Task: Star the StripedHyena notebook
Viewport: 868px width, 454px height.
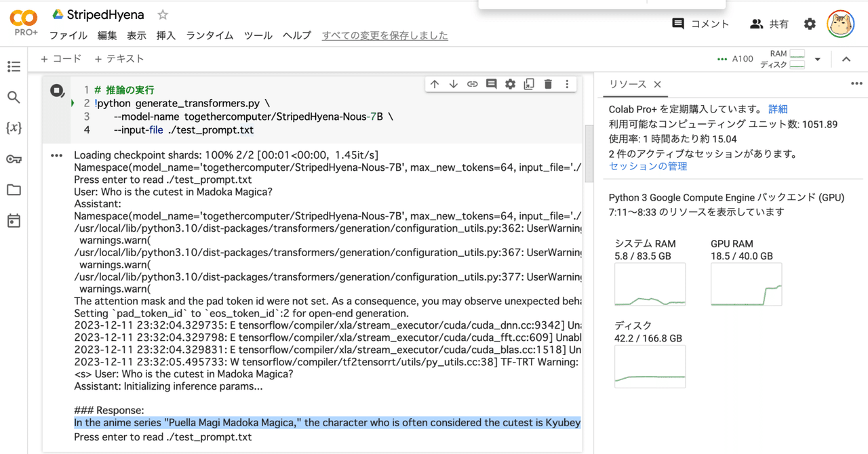Action: tap(161, 14)
